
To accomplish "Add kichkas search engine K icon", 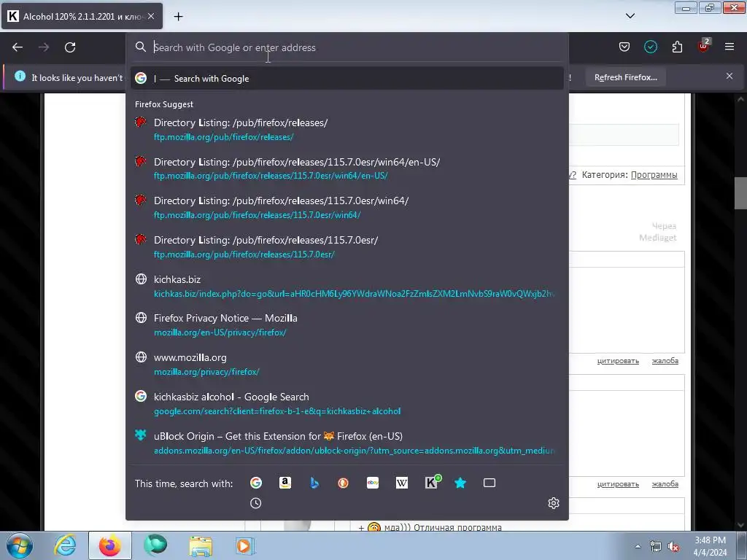I will pos(432,482).
